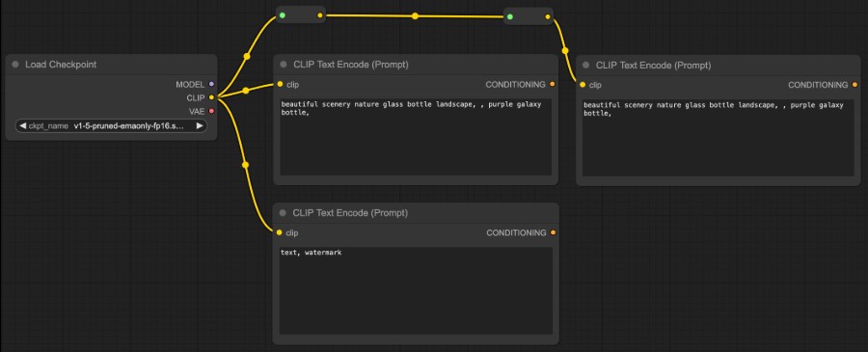The width and height of the screenshot is (868, 352).
Task: Click the text, watermark prompt field
Action: click(416, 290)
